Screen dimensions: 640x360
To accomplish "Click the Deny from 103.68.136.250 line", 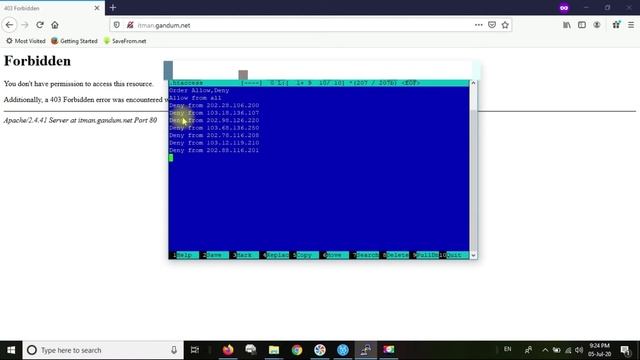I will point(214,128).
